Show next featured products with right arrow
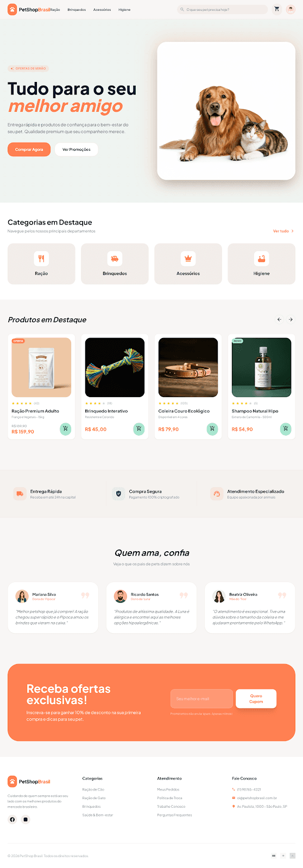The height and width of the screenshot is (868, 303). [x=291, y=320]
